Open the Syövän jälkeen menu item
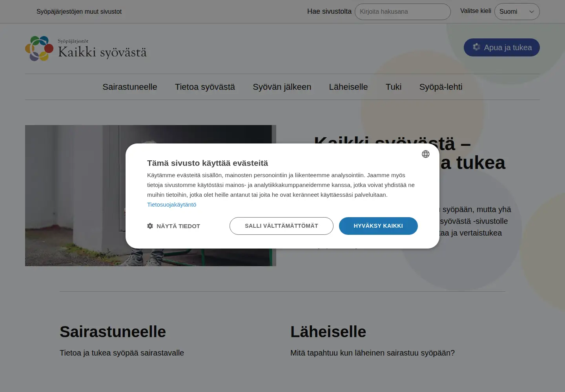This screenshot has height=392, width=565. [282, 87]
